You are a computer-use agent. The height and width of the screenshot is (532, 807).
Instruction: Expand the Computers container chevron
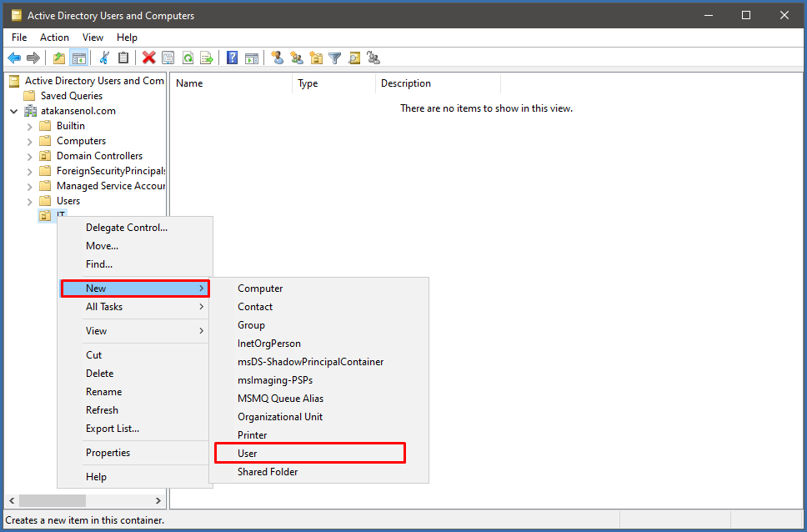[29, 141]
